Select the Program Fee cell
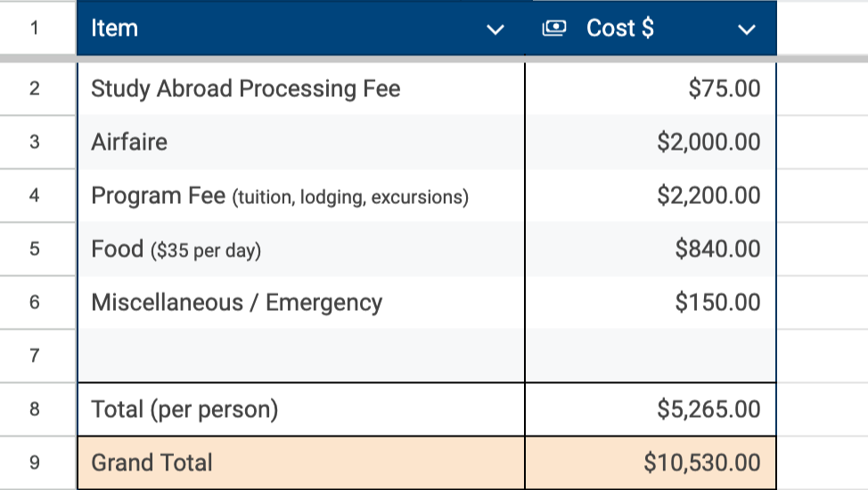Image resolution: width=868 pixels, height=490 pixels. tap(280, 196)
